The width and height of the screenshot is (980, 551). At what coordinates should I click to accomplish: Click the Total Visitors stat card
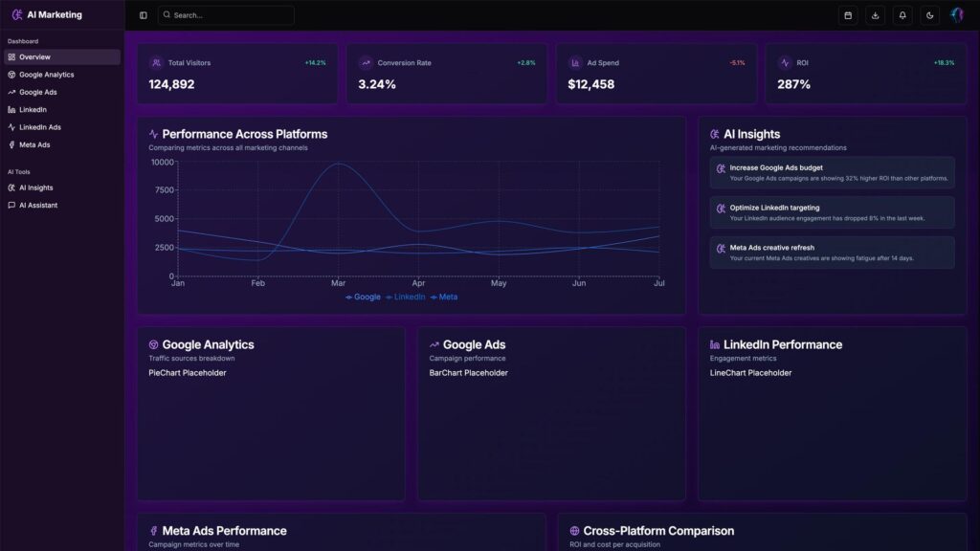[237, 74]
